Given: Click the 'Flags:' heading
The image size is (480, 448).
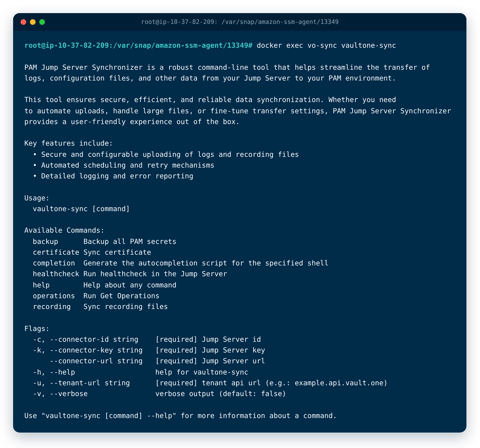Looking at the screenshot, I should (x=37, y=329).
